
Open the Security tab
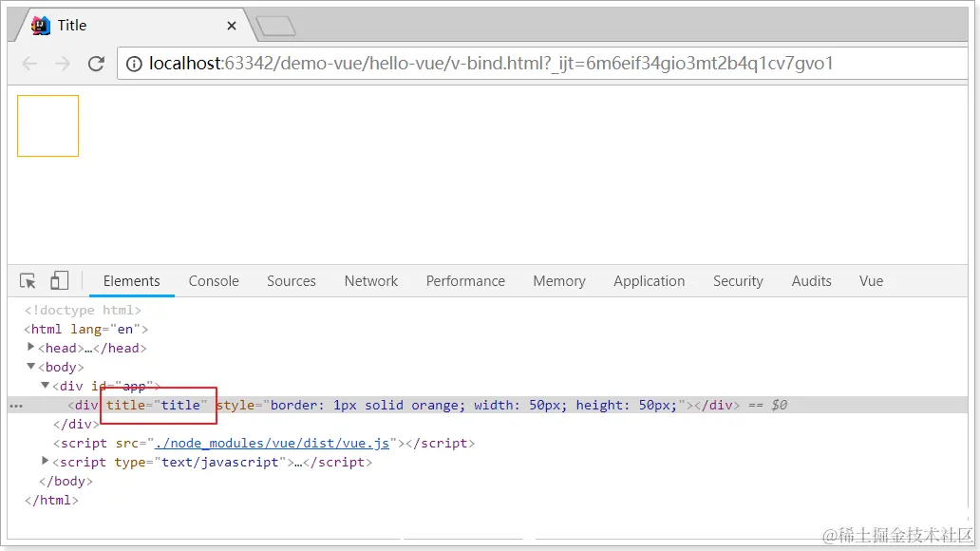(738, 281)
